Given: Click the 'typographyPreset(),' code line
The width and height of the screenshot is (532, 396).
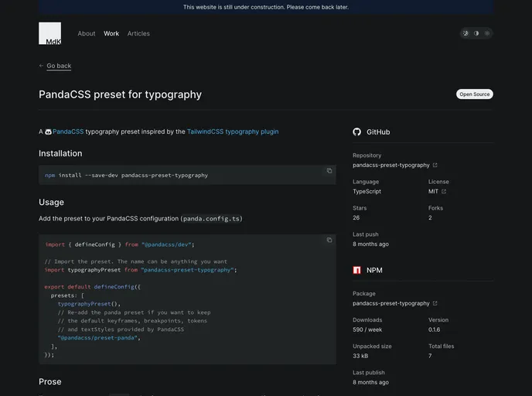Looking at the screenshot, I should [89, 304].
